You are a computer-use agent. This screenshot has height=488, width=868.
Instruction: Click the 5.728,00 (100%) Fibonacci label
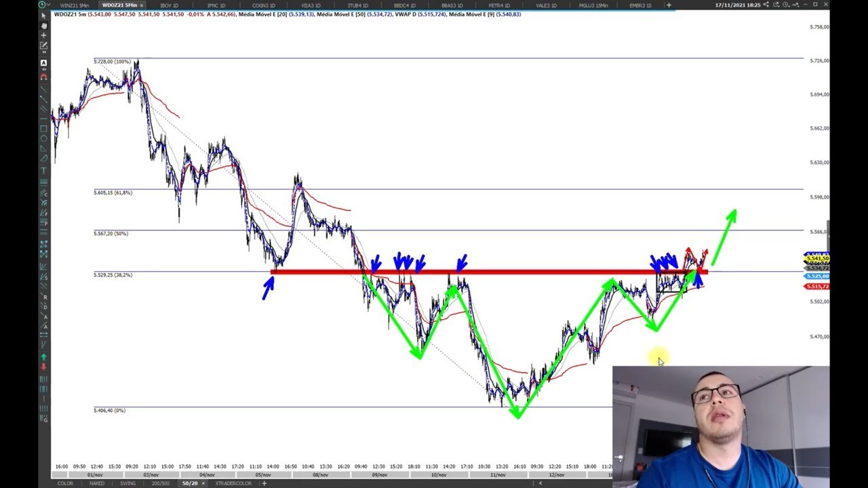pyautogui.click(x=112, y=62)
